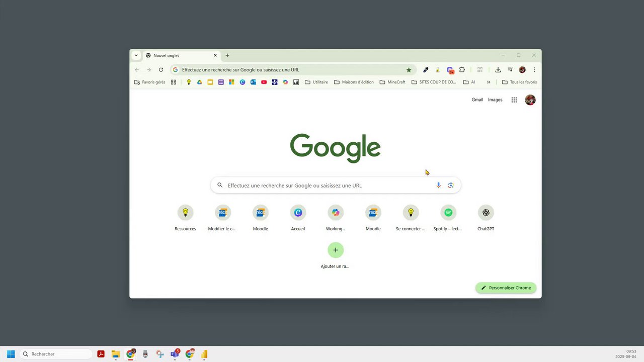Open the Se connecter ... shortcut
Image resolution: width=644 pixels, height=362 pixels.
[x=411, y=218]
